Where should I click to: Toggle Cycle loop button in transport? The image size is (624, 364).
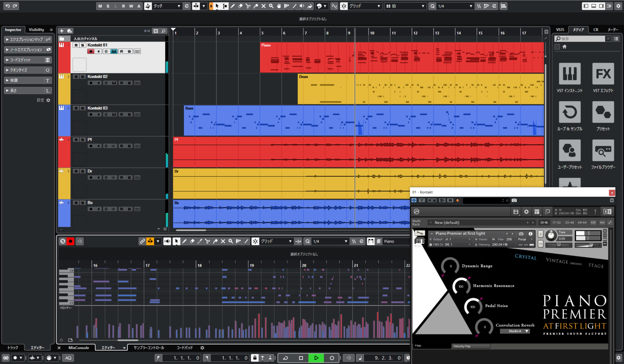pos(285,358)
